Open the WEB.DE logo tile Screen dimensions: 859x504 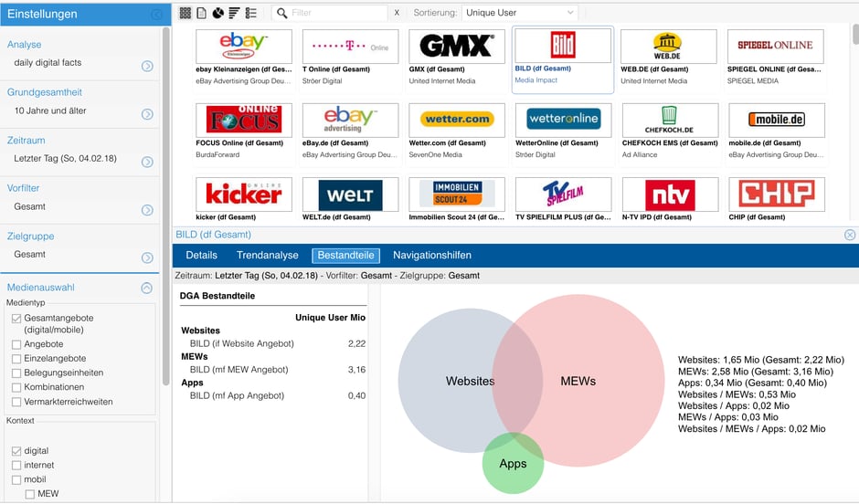[668, 47]
